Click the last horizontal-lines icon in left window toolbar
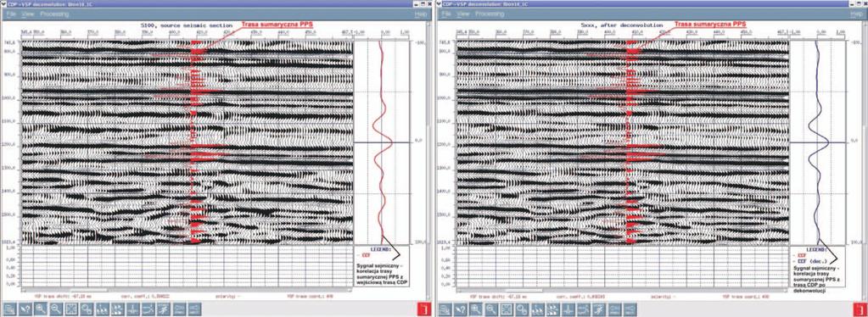 195,309
